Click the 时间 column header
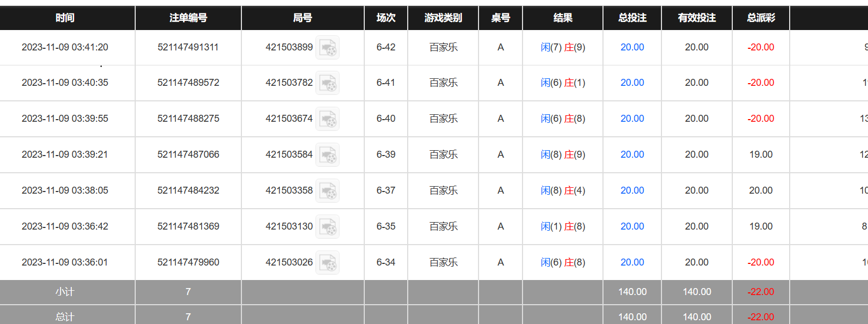This screenshot has width=868, height=324. pyautogui.click(x=65, y=18)
